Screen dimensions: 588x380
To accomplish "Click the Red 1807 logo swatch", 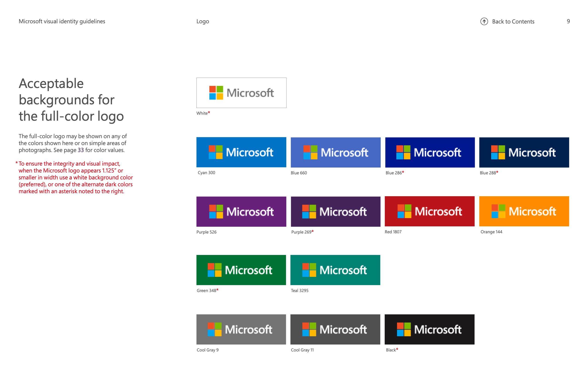I will (430, 211).
